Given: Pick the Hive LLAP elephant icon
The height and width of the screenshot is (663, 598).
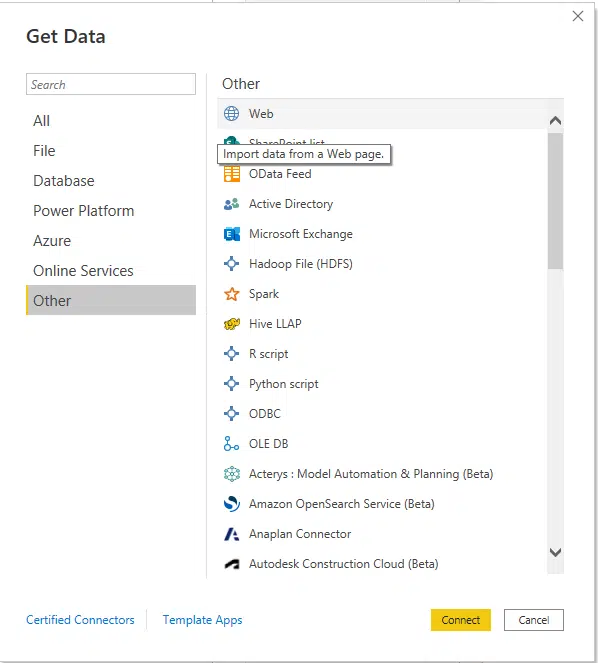Looking at the screenshot, I should (231, 324).
